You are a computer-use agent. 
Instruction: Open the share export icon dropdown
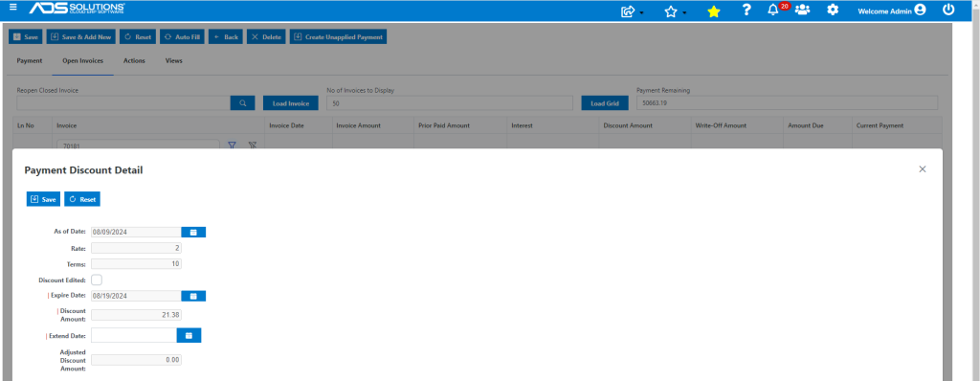point(632,11)
